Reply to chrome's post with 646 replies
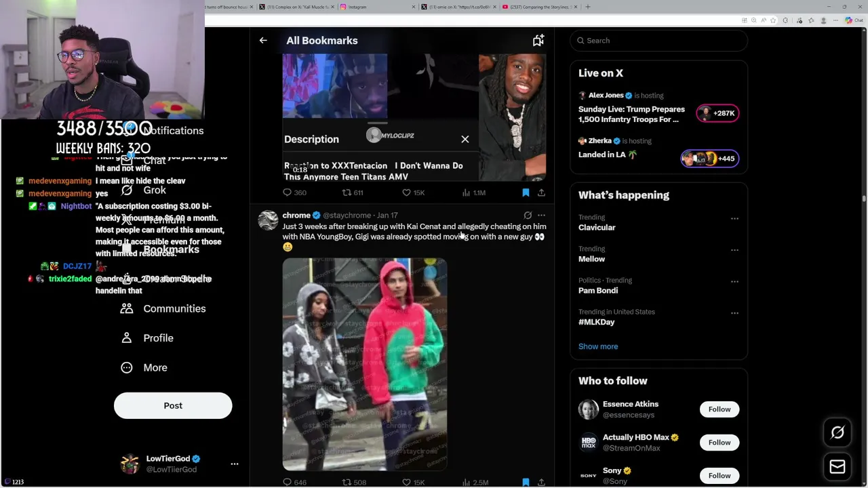Viewport: 868px width, 488px height. tap(294, 483)
